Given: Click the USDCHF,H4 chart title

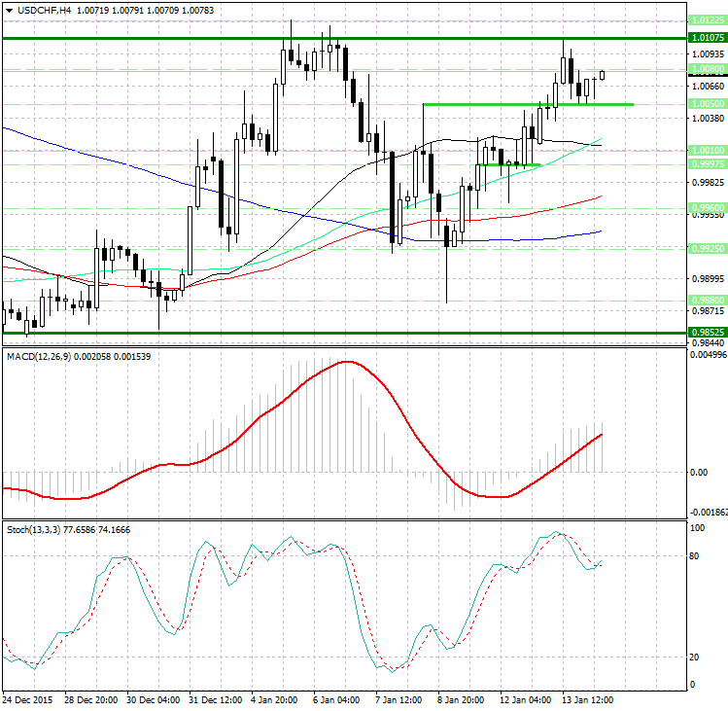Looking at the screenshot, I should pos(37,10).
